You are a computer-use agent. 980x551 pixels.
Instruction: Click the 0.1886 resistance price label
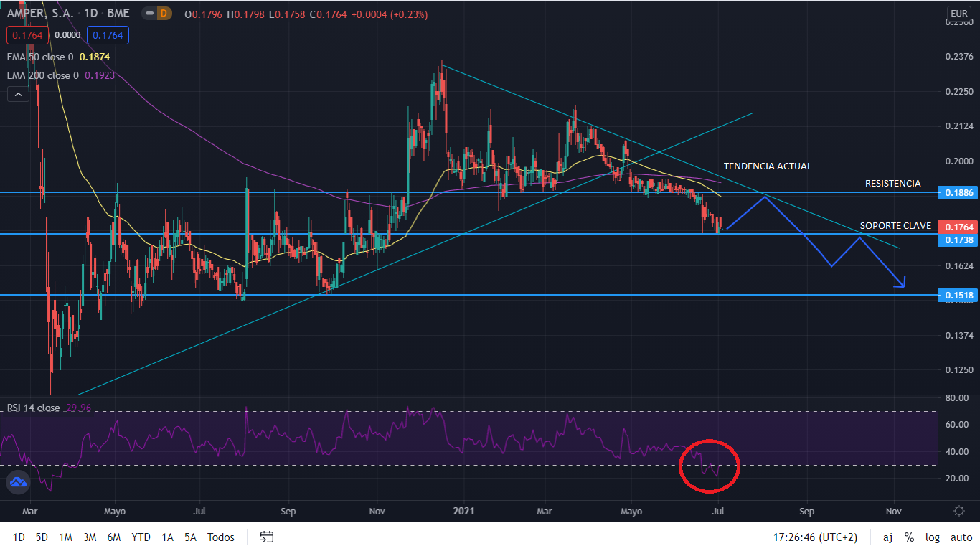(958, 193)
